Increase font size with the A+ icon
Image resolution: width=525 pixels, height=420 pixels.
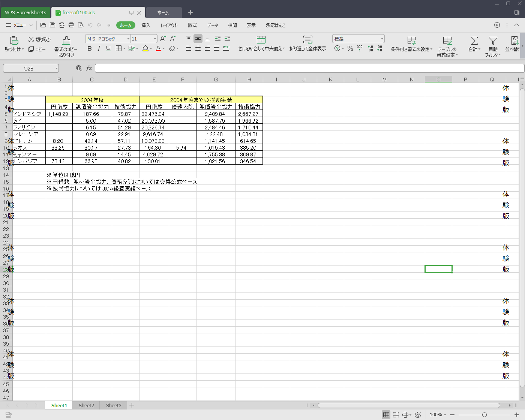pyautogui.click(x=162, y=38)
